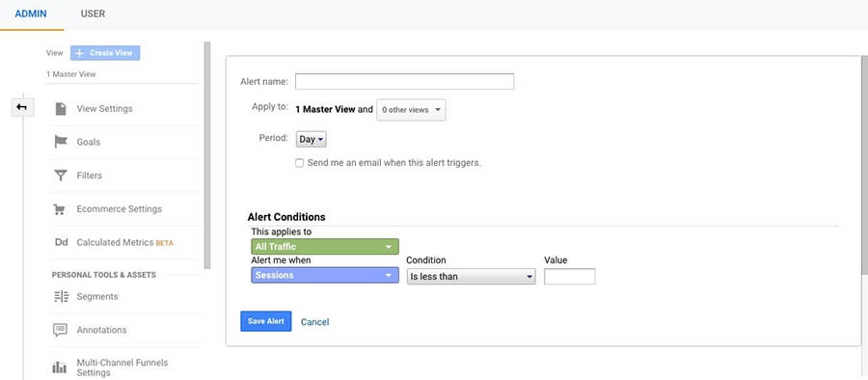
Task: Click the Cancel link
Action: (x=315, y=322)
